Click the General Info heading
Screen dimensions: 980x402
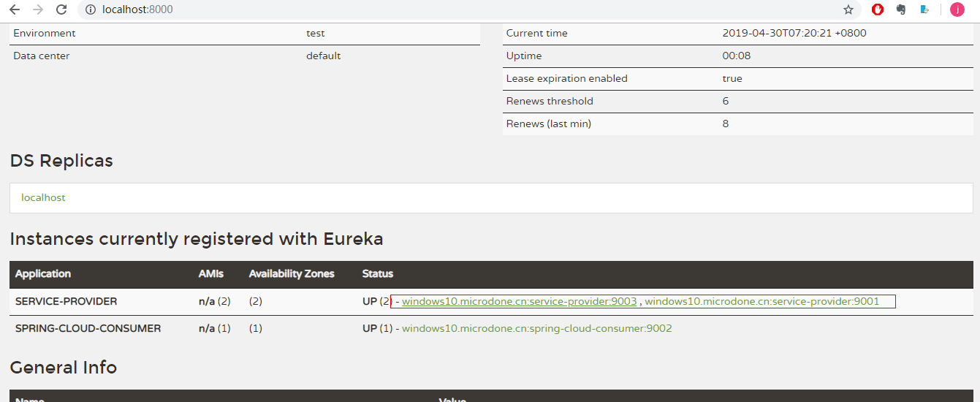coord(64,367)
